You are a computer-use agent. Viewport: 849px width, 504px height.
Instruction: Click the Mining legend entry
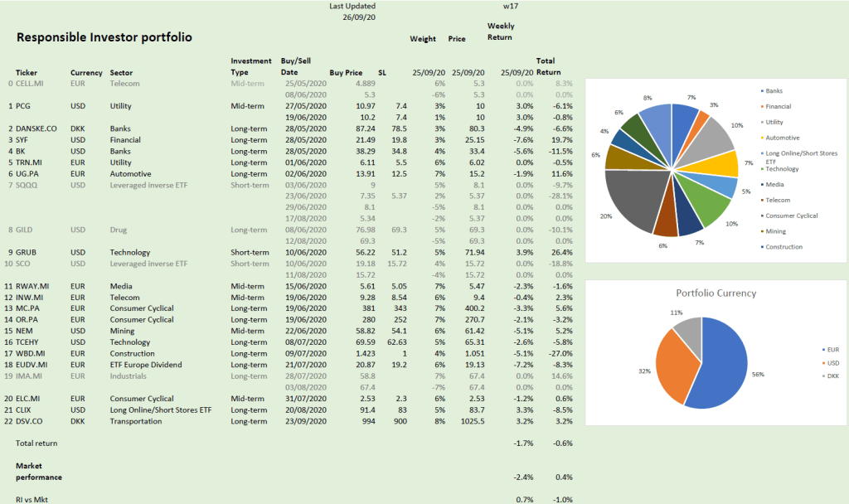778,231
